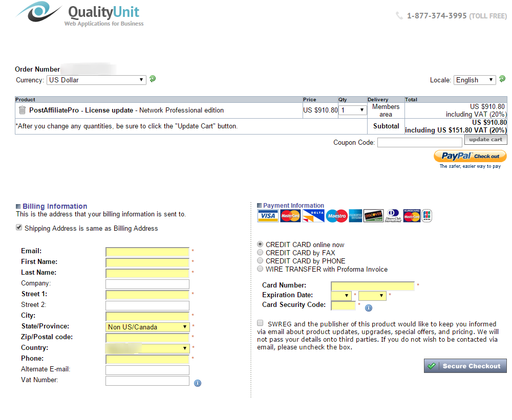The height and width of the screenshot is (420, 512).
Task: Click 'The safer, easier way to pay' text
Action: [470, 166]
